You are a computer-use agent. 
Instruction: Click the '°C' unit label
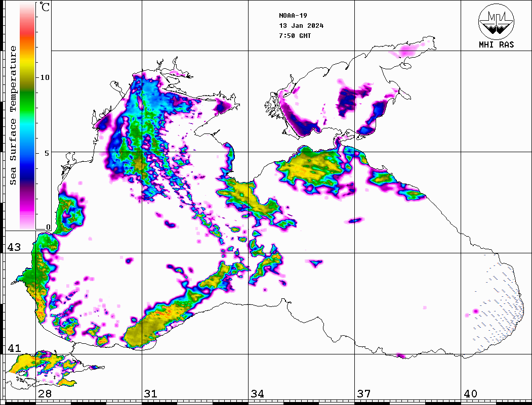(45, 7)
